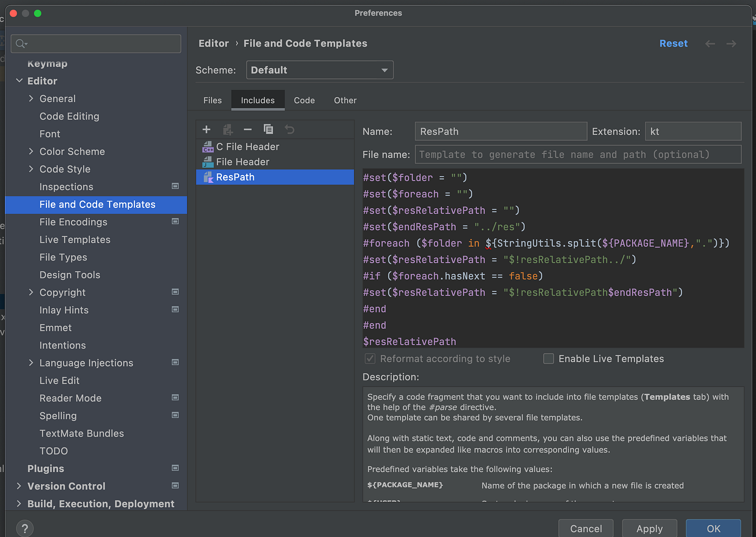Expand the Color Scheme tree node

coord(31,151)
